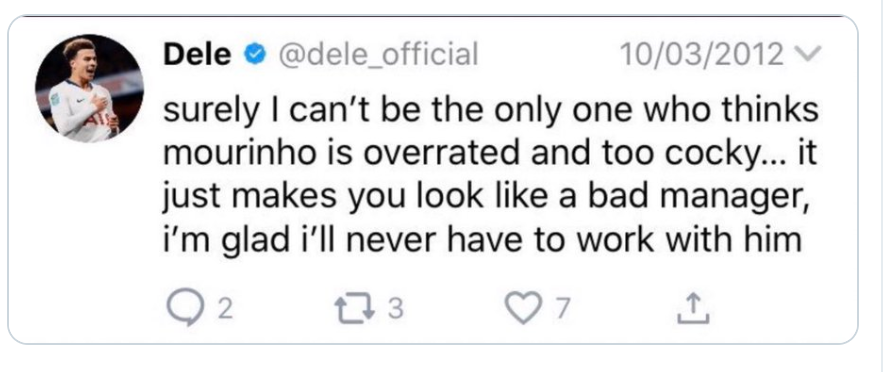Expand the tweet options chevron beside the date
This screenshot has width=885, height=372.
tap(808, 55)
